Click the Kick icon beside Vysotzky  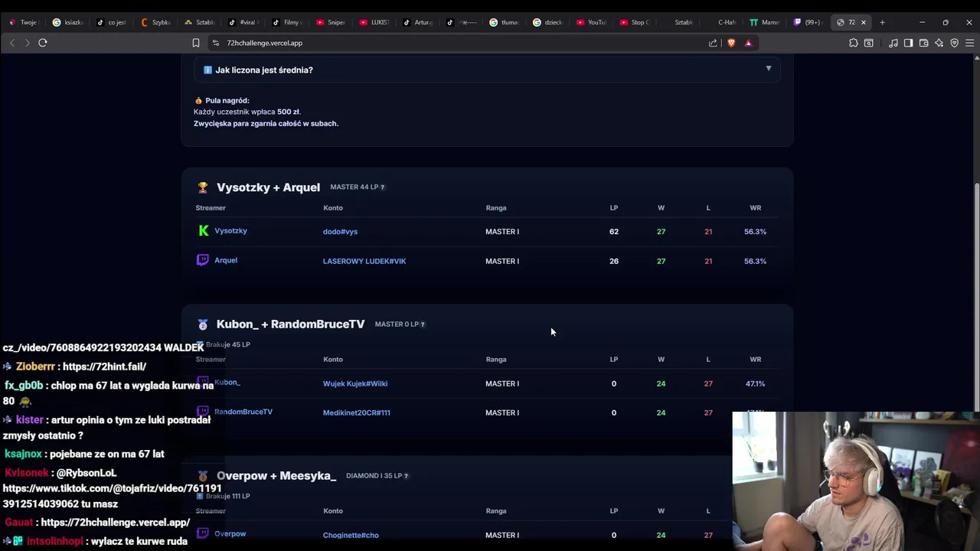click(204, 230)
